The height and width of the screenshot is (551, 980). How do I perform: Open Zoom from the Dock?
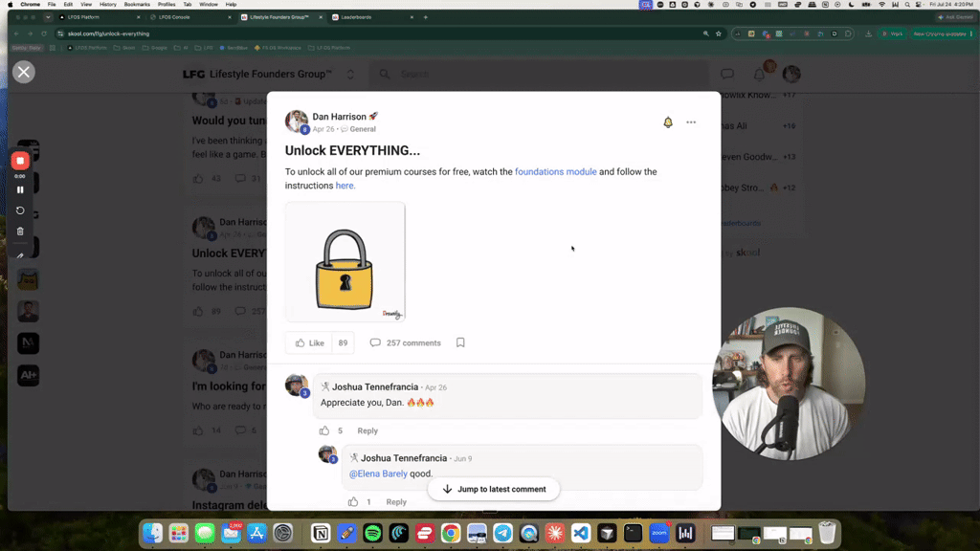pos(658,533)
